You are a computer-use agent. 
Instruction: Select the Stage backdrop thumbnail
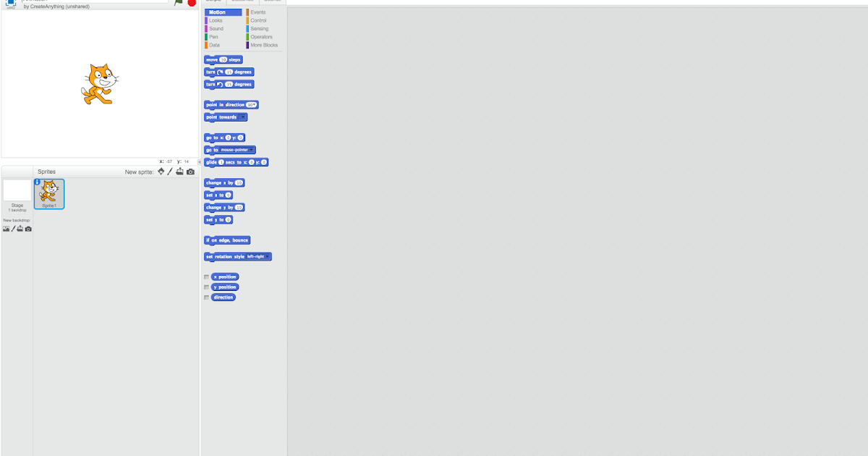click(x=17, y=190)
